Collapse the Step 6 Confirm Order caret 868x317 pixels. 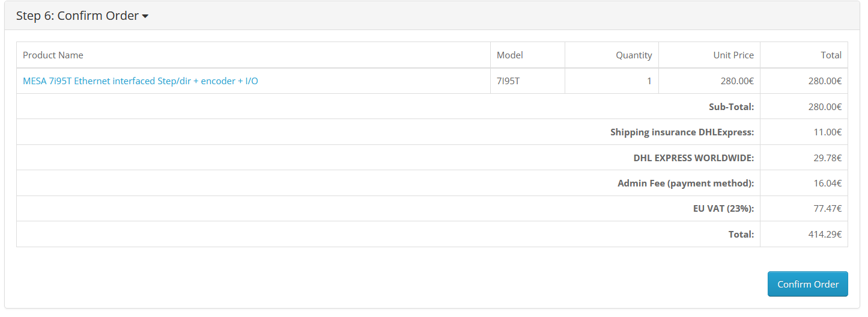(x=145, y=17)
